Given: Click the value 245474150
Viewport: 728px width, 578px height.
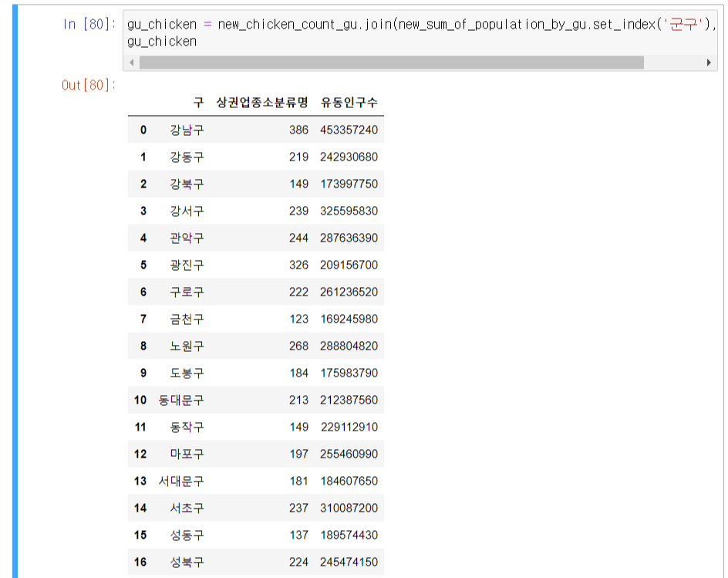Looking at the screenshot, I should (x=349, y=563).
